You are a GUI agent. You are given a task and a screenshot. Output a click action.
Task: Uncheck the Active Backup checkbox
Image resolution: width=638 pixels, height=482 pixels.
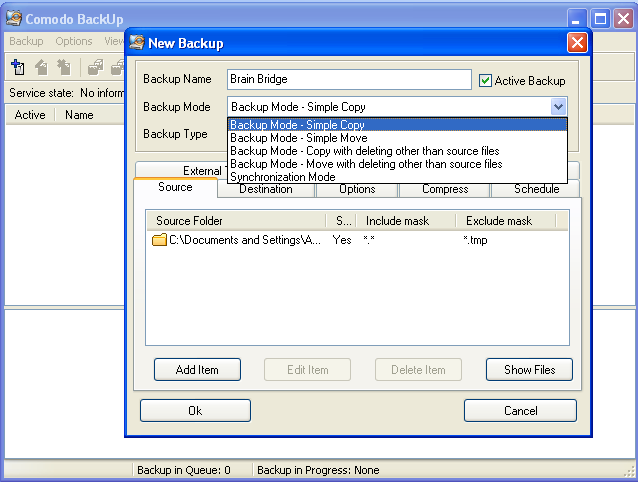[485, 81]
